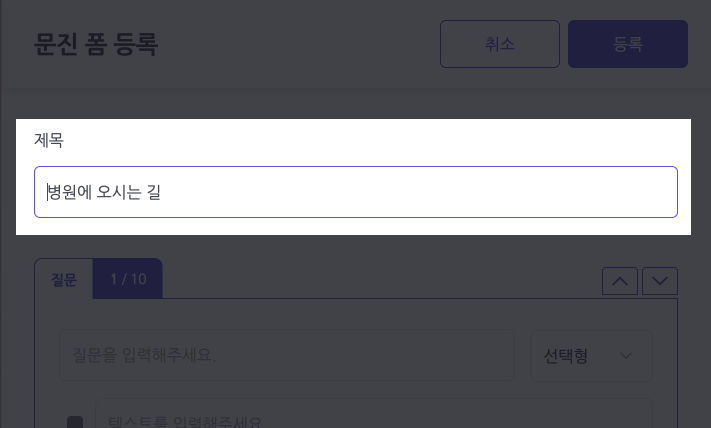Click the 선택형 text in the type selector
Viewport: 711px width, 428px height.
pyautogui.click(x=565, y=356)
